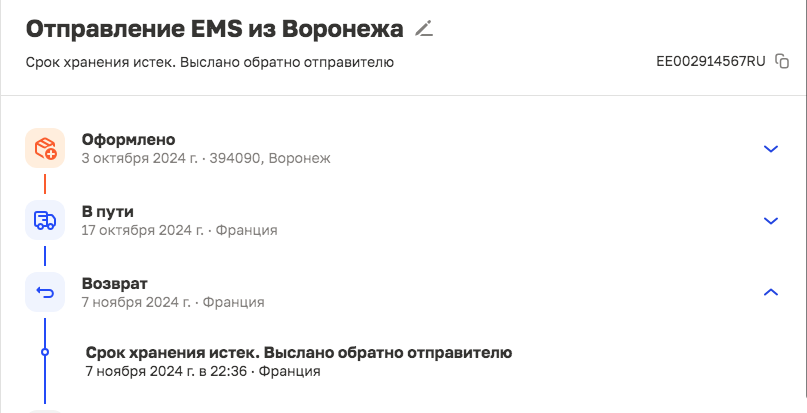Viewport: 807px width, 413px height.
Task: Click the В пути stage heading
Action: pyautogui.click(x=107, y=212)
